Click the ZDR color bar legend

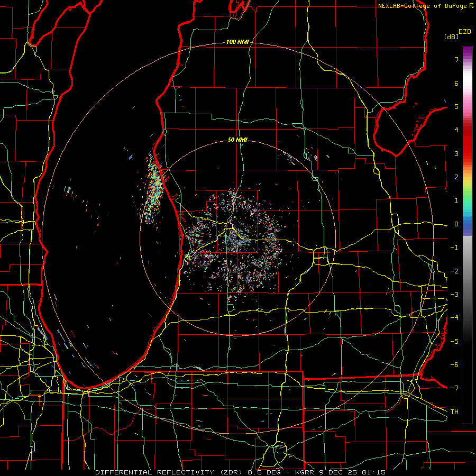pyautogui.click(x=467, y=235)
